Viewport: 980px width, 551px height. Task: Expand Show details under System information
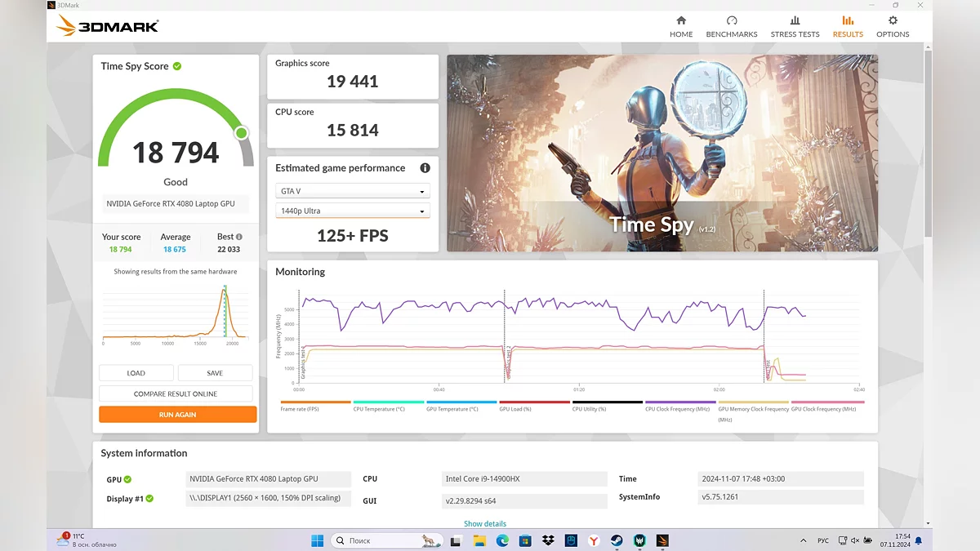pyautogui.click(x=485, y=523)
